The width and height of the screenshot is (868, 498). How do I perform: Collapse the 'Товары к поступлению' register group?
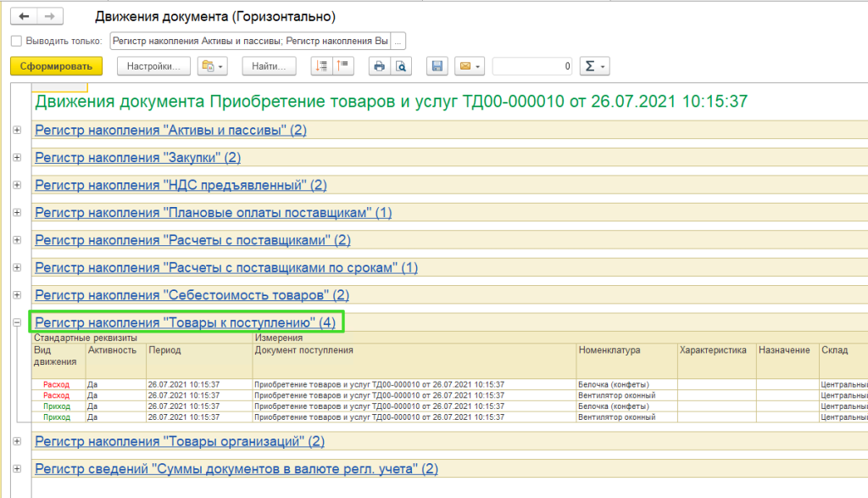(17, 322)
